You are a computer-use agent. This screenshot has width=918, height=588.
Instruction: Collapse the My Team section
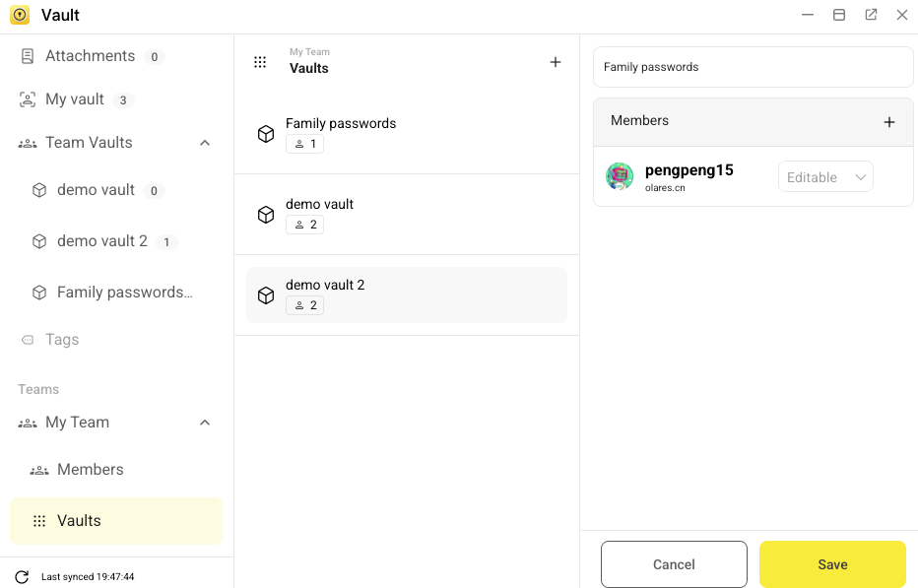pos(205,423)
